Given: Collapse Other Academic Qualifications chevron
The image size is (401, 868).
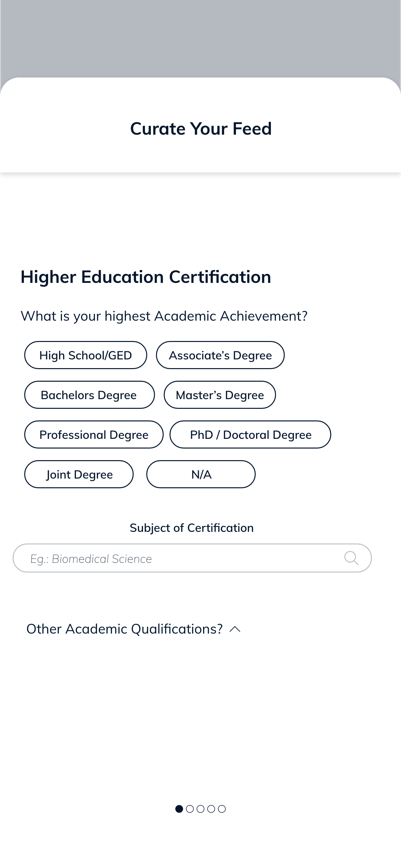Looking at the screenshot, I should [235, 629].
